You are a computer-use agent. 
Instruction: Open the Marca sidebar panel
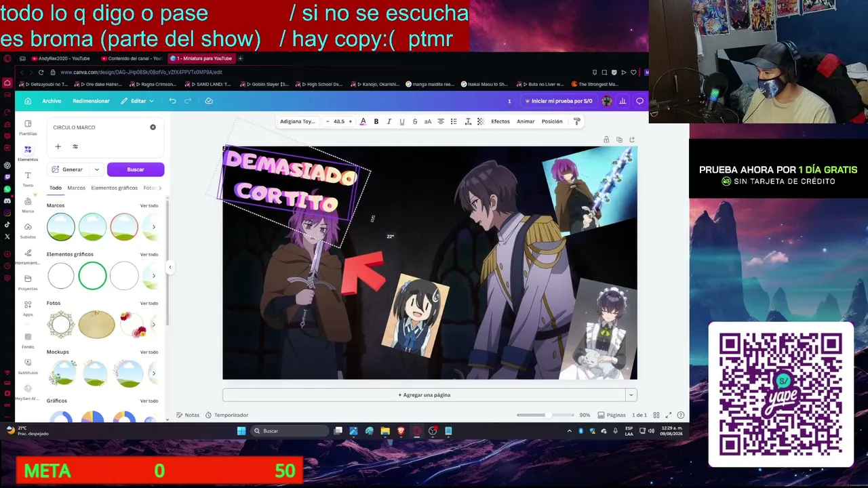[x=28, y=205]
